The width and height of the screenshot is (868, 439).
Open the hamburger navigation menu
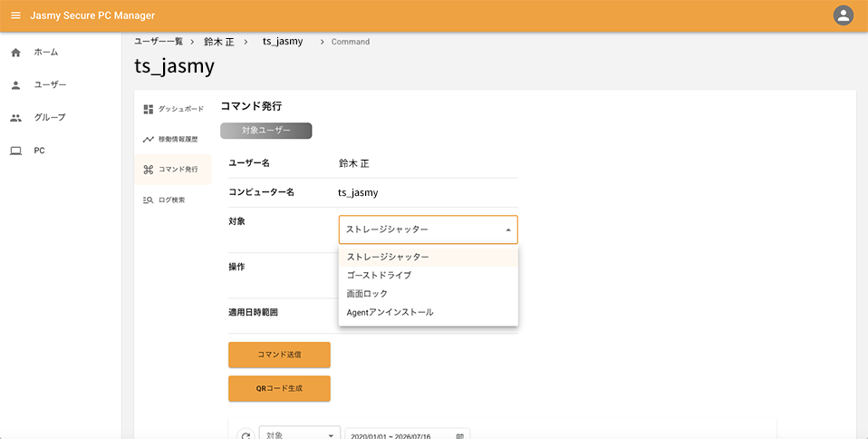pos(15,15)
